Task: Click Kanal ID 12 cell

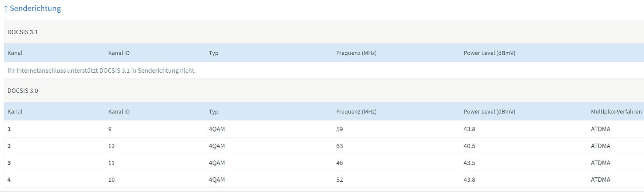Action: (111, 146)
